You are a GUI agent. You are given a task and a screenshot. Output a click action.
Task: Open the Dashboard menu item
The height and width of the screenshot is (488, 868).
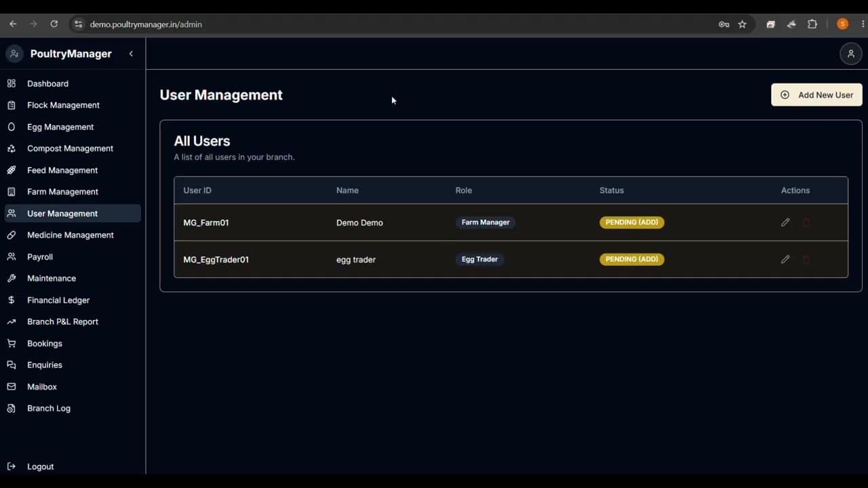(73, 83)
